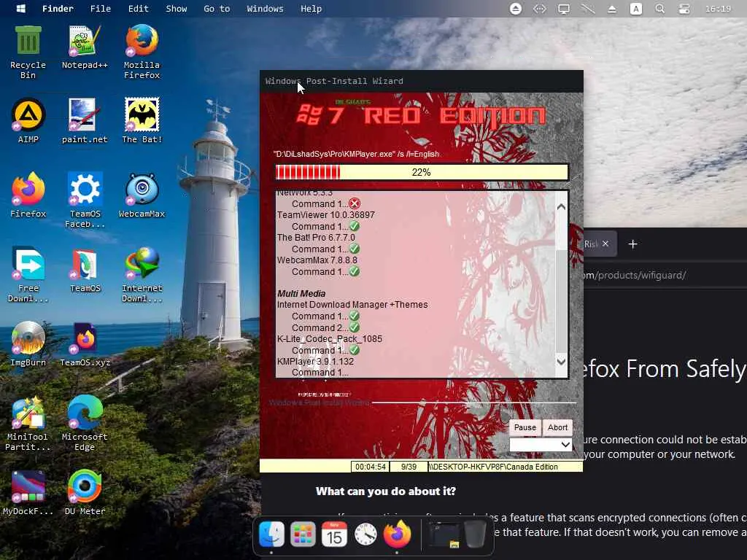Click the What can you do about it? heading
The height and width of the screenshot is (560, 747).
pos(385,491)
